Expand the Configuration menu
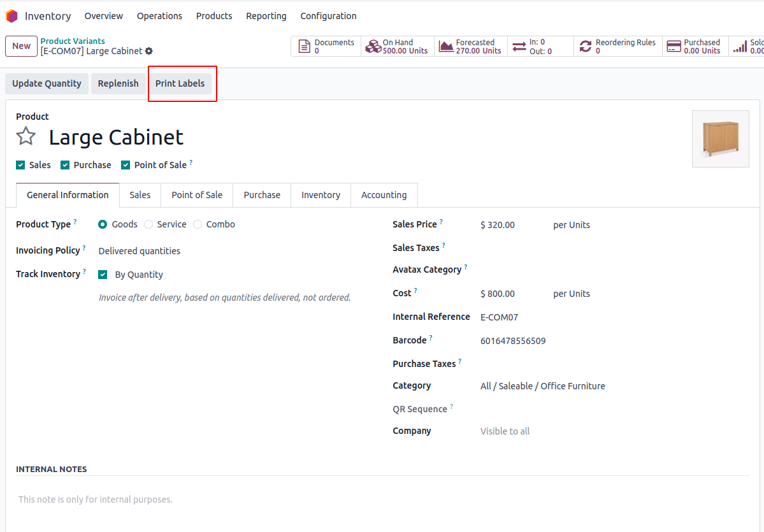This screenshot has width=764, height=532. [x=328, y=16]
